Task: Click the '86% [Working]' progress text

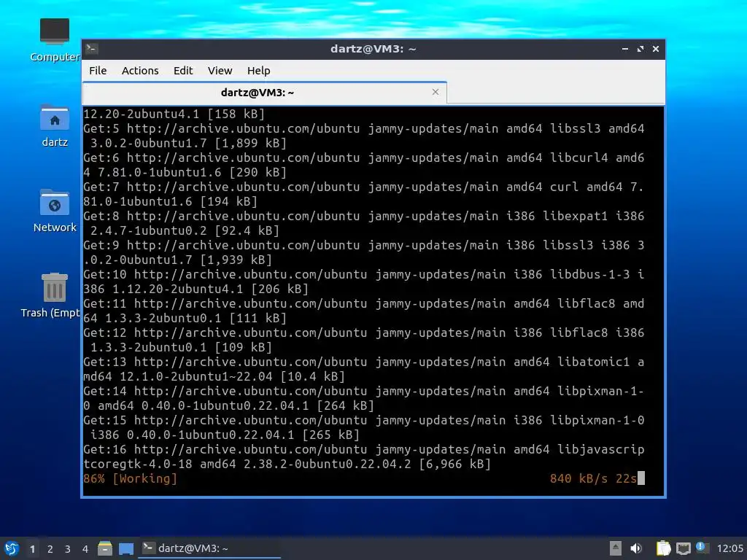Action: point(130,478)
